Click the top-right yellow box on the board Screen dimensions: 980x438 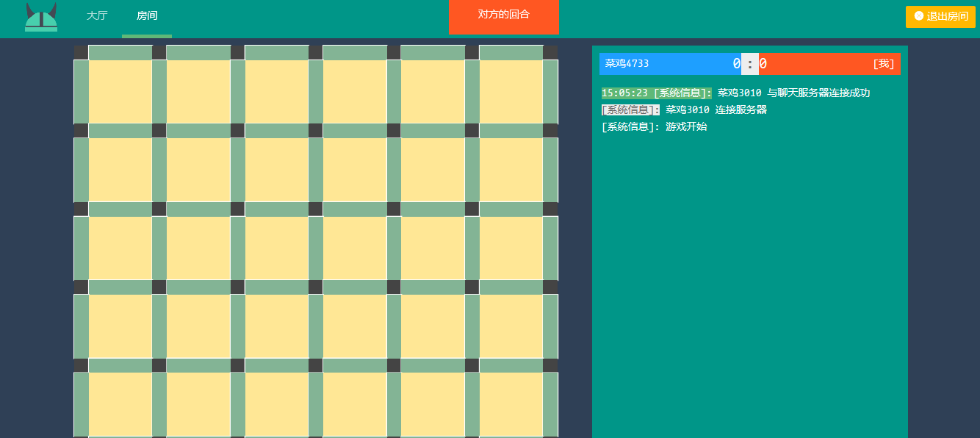[x=511, y=92]
